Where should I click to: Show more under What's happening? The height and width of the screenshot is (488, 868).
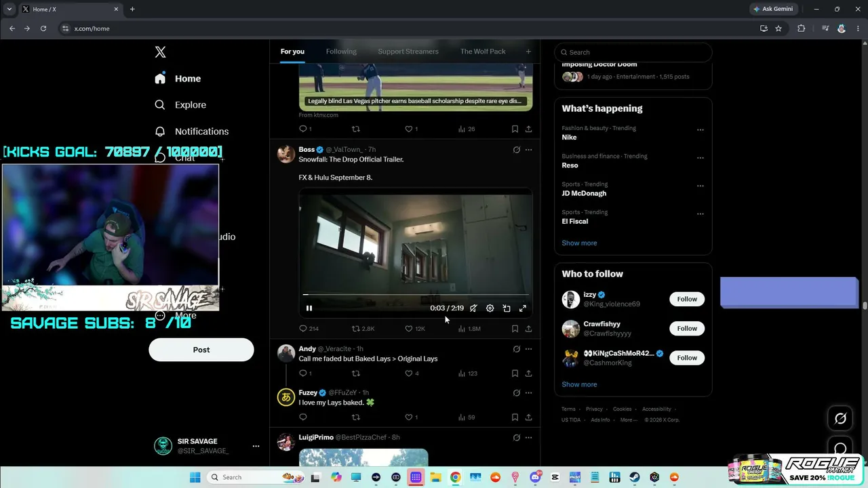[579, 243]
